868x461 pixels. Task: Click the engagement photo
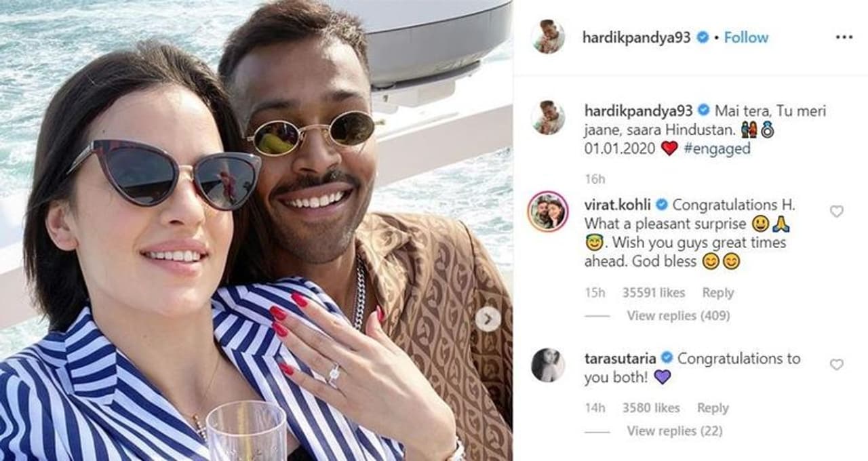click(256, 230)
